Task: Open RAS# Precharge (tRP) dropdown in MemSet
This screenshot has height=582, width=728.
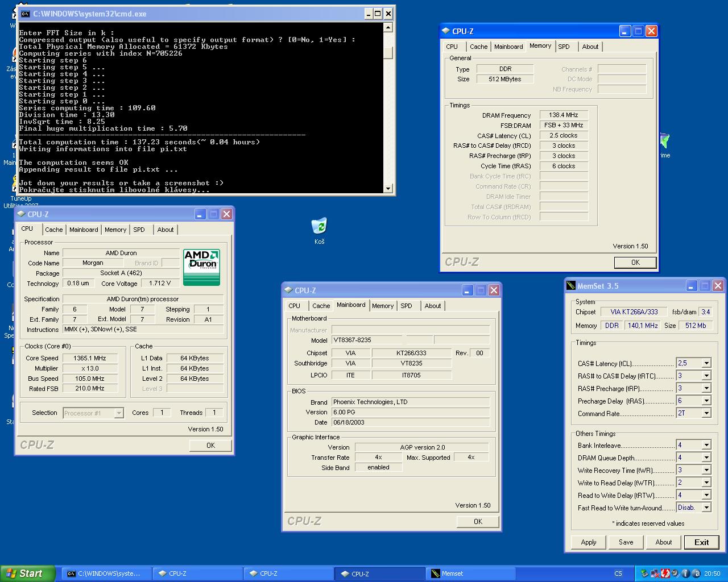Action: click(706, 388)
